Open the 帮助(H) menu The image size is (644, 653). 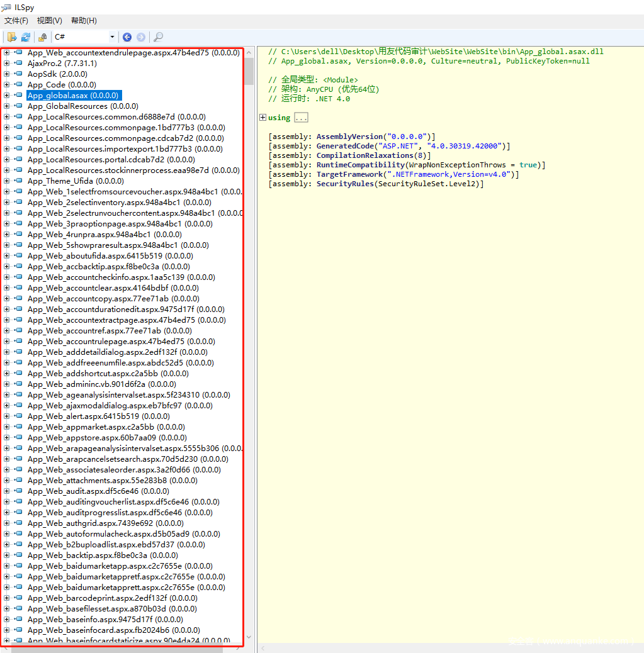(x=84, y=21)
